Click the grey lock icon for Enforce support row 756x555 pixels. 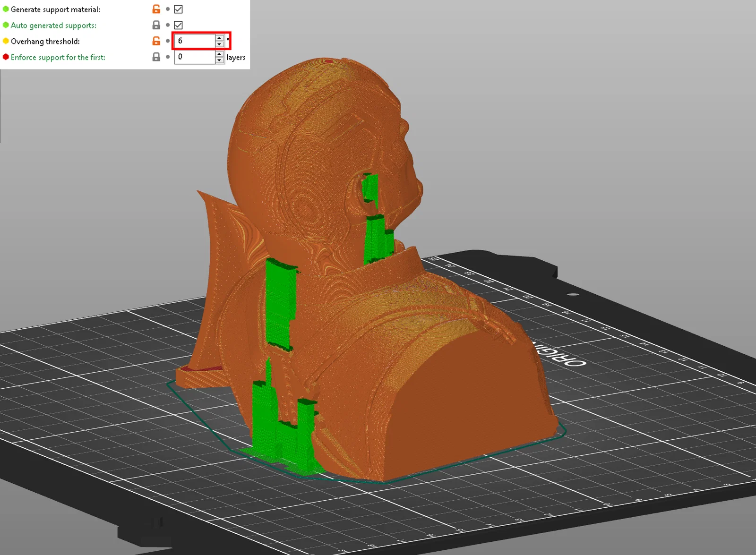click(x=156, y=57)
